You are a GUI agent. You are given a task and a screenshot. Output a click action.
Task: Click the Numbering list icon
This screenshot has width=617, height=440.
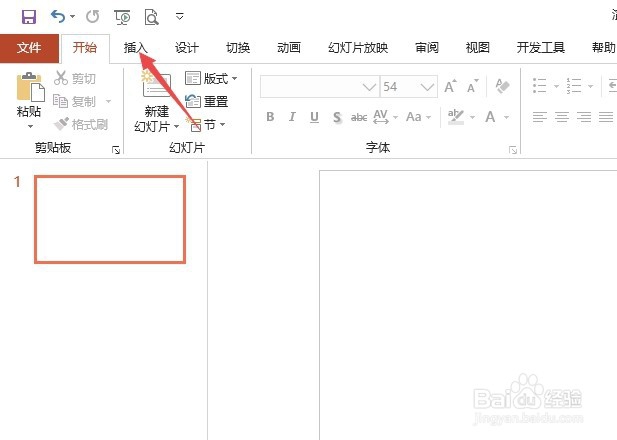click(x=574, y=85)
